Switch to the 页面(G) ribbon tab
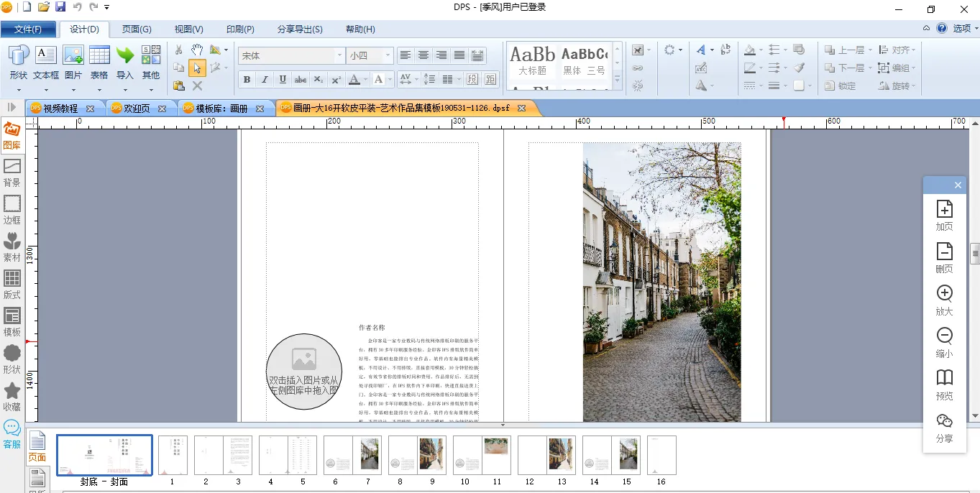980x493 pixels. [137, 29]
